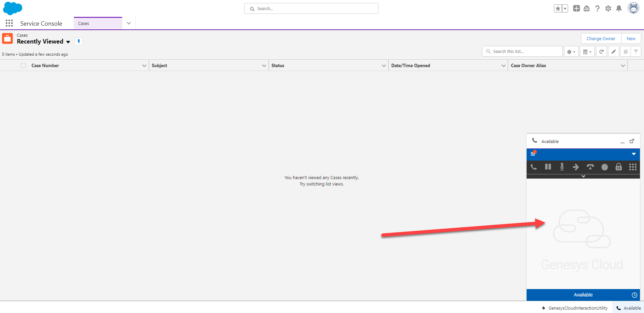This screenshot has height=313, width=644.
Task: Click the clock icon in Available bar
Action: click(635, 295)
